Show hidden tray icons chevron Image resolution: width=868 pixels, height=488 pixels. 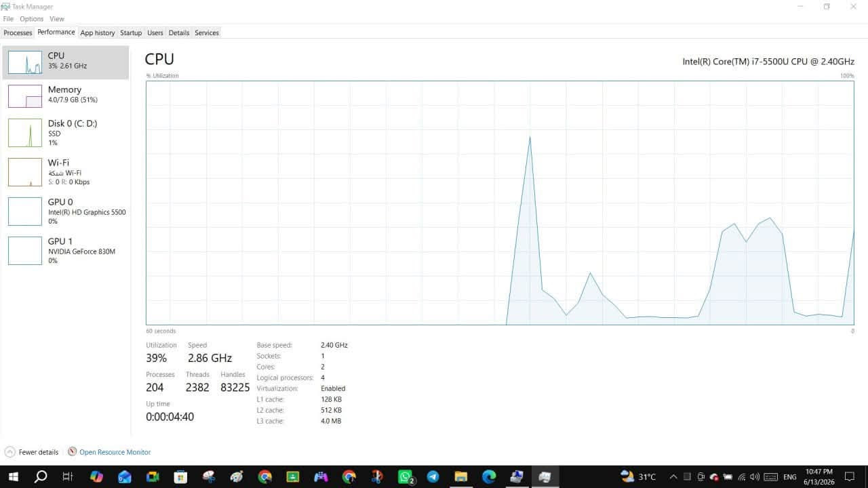[x=673, y=476]
